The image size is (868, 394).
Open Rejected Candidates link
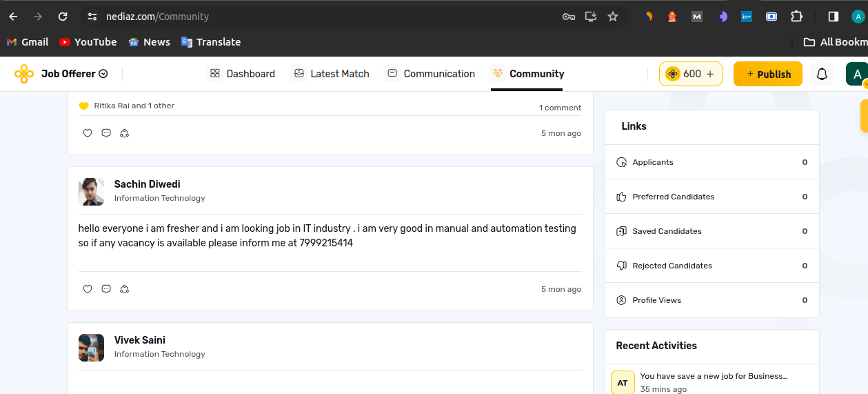[672, 266]
